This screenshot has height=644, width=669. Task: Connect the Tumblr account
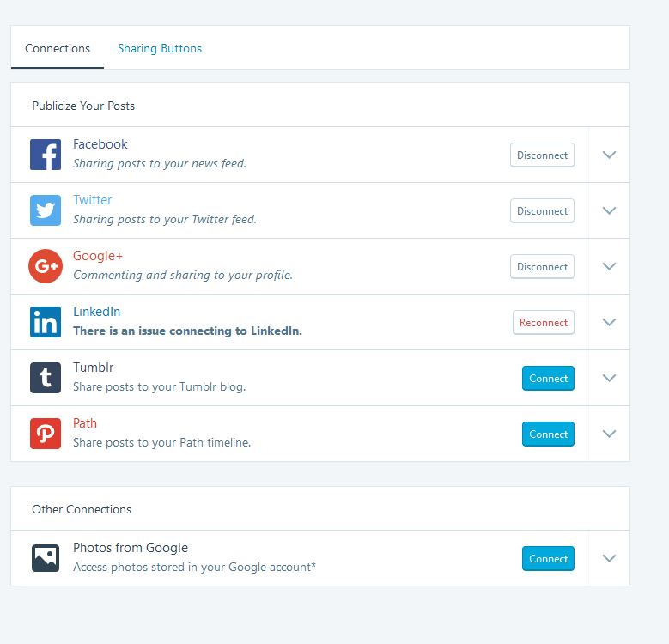(x=548, y=379)
